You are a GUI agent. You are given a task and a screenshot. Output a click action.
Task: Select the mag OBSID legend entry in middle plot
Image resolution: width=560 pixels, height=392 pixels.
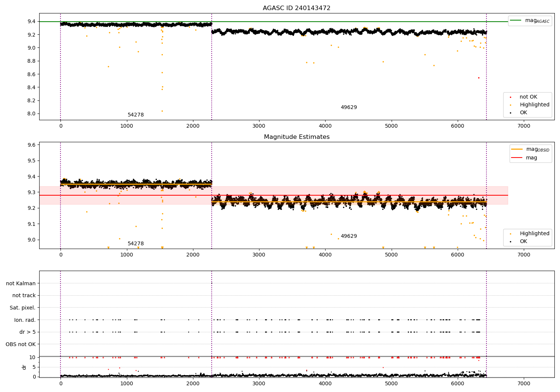pos(531,149)
